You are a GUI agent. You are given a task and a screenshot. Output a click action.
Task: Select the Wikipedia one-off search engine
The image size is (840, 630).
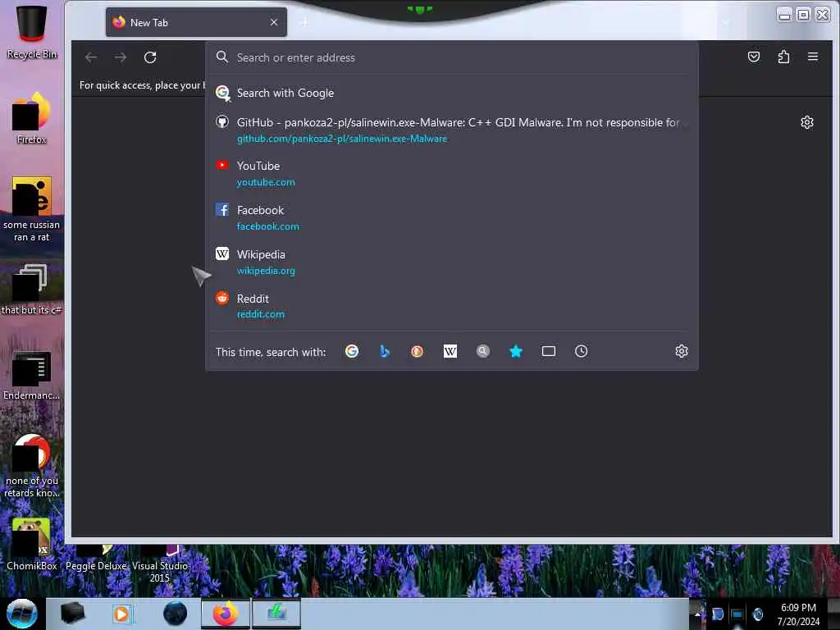coord(450,351)
